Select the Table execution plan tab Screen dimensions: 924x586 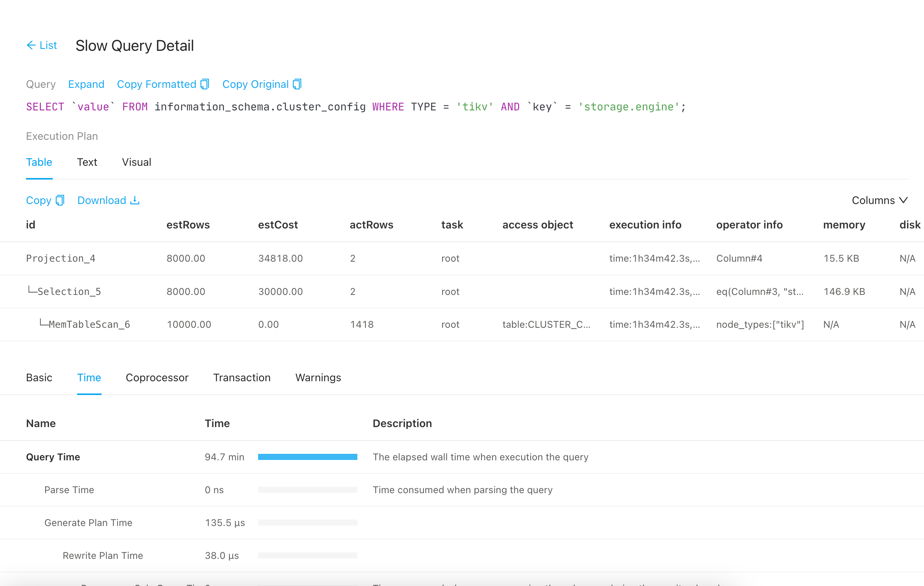[39, 162]
